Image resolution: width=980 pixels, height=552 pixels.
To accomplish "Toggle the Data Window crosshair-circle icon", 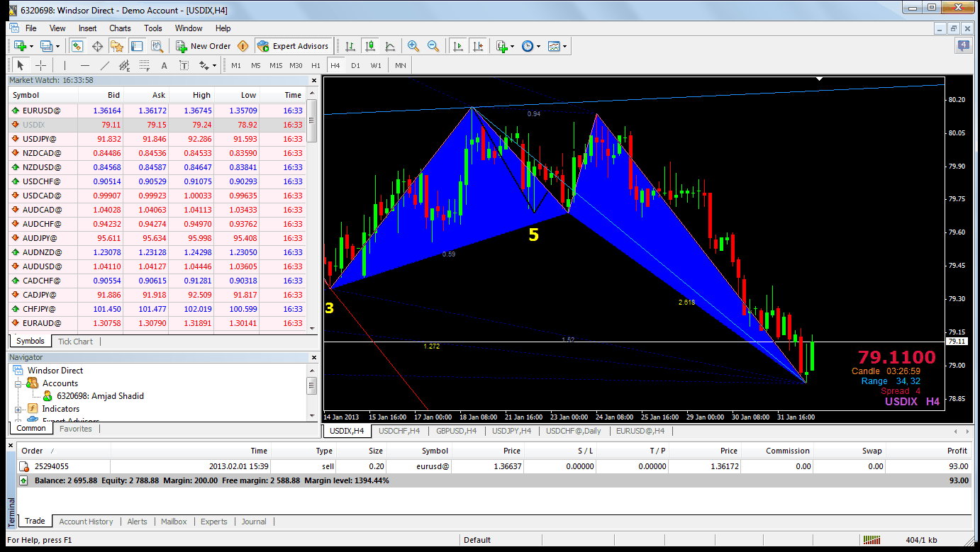I will tap(97, 46).
